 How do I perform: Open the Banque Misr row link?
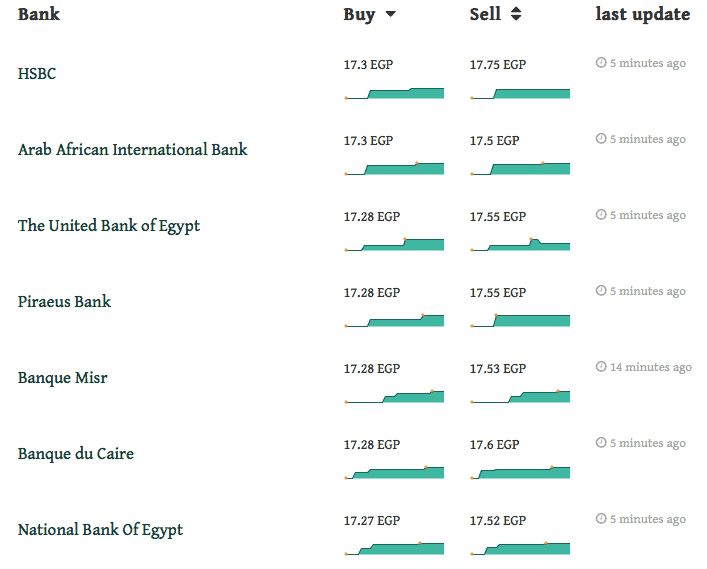(x=63, y=377)
